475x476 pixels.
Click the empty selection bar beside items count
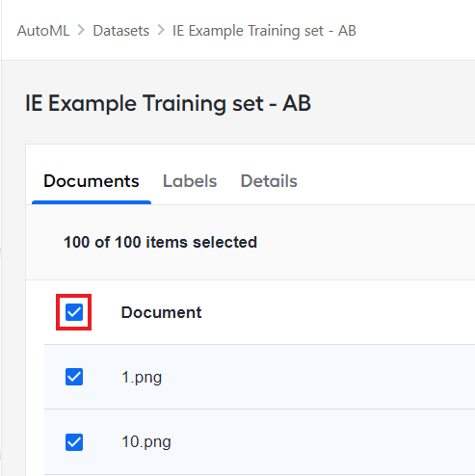click(366, 242)
